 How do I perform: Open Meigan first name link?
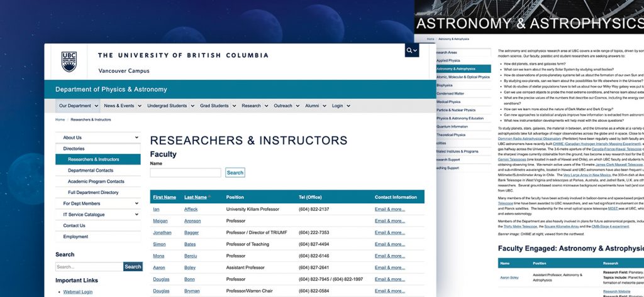(160, 220)
